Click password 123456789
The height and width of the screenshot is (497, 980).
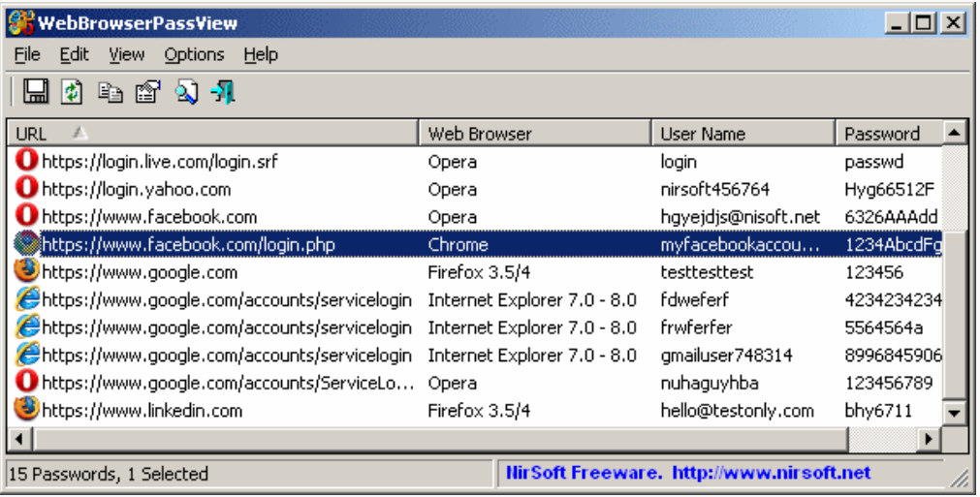(x=889, y=382)
